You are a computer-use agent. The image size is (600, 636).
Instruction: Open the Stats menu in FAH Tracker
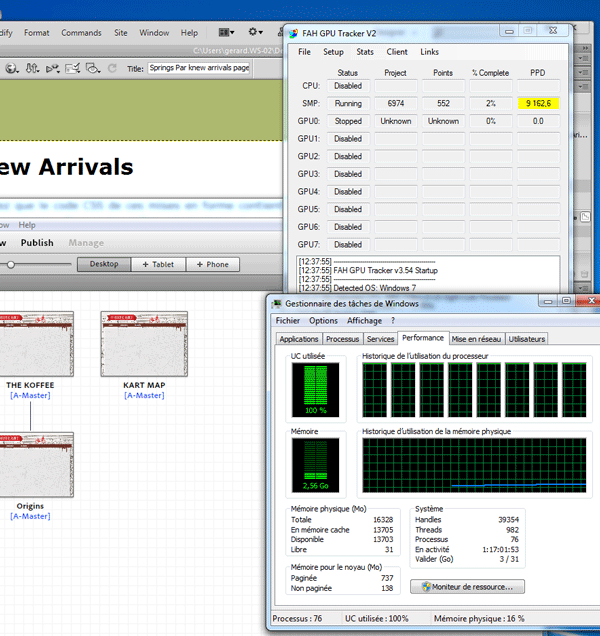tap(365, 52)
